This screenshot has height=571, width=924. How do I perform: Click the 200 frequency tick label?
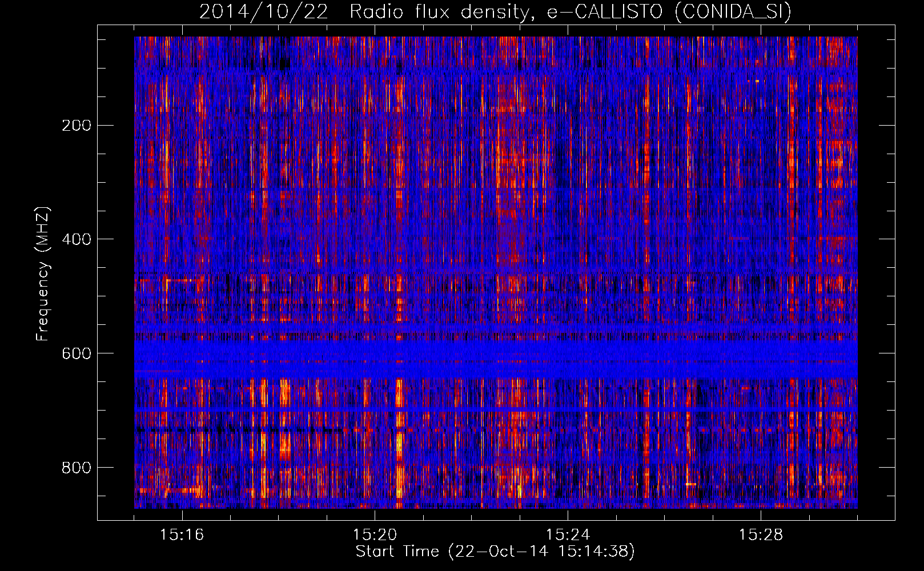[x=77, y=125]
